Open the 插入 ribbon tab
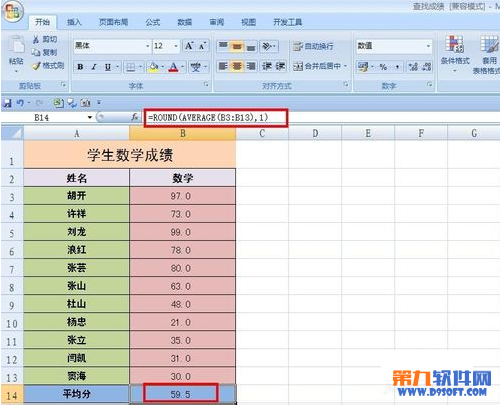This screenshot has width=500, height=407. pos(74,22)
